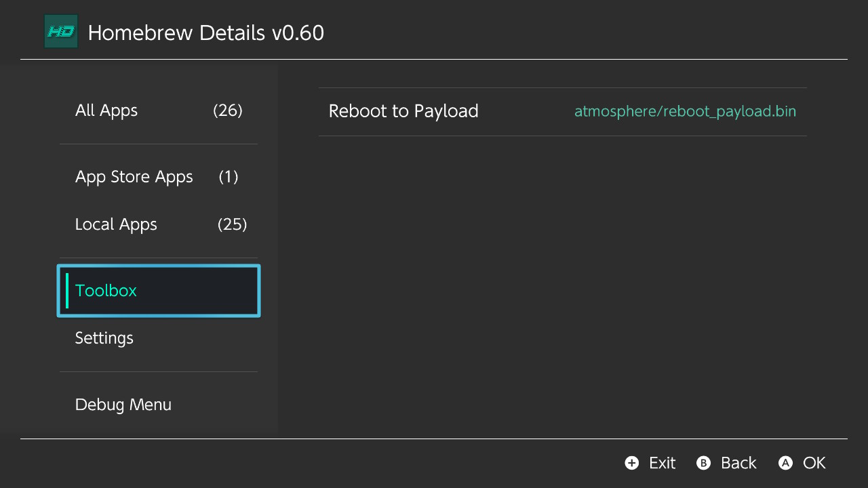Go Back using the footer label
Screen dimensions: 868x488
(738, 463)
